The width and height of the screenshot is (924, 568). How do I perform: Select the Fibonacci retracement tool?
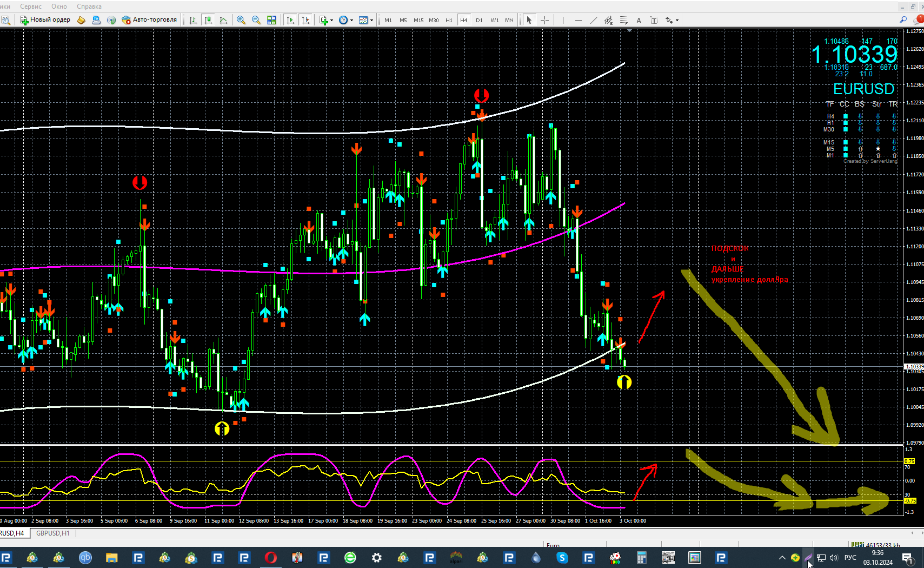tap(623, 20)
